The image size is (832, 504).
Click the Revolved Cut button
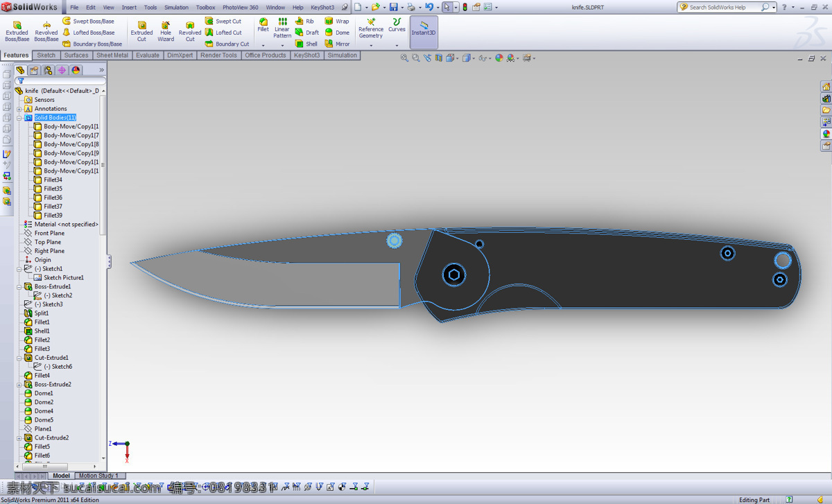coord(190,31)
